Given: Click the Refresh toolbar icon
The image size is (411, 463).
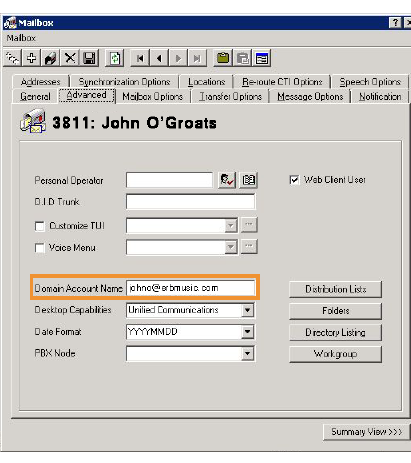Looking at the screenshot, I should click(115, 58).
